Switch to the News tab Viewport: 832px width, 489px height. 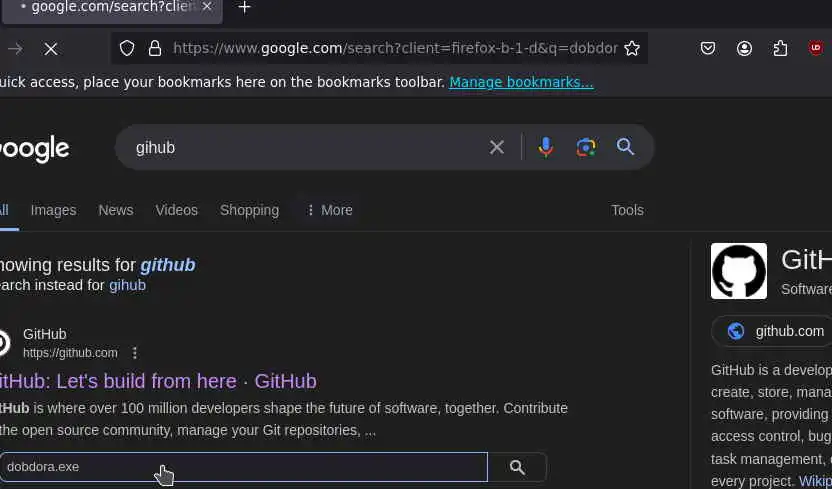tap(116, 210)
